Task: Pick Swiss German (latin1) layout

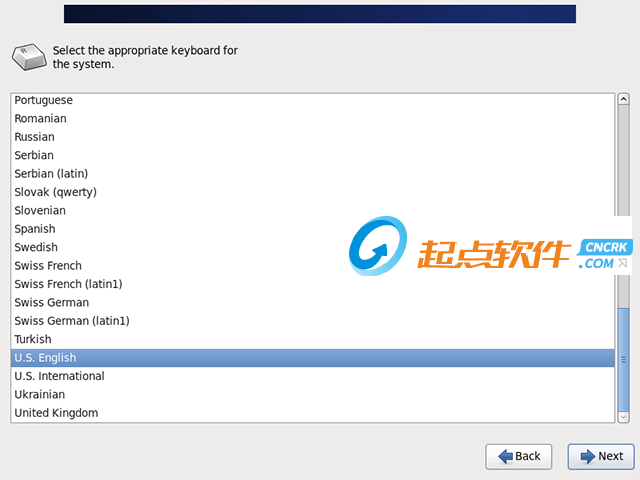Action: [313, 321]
